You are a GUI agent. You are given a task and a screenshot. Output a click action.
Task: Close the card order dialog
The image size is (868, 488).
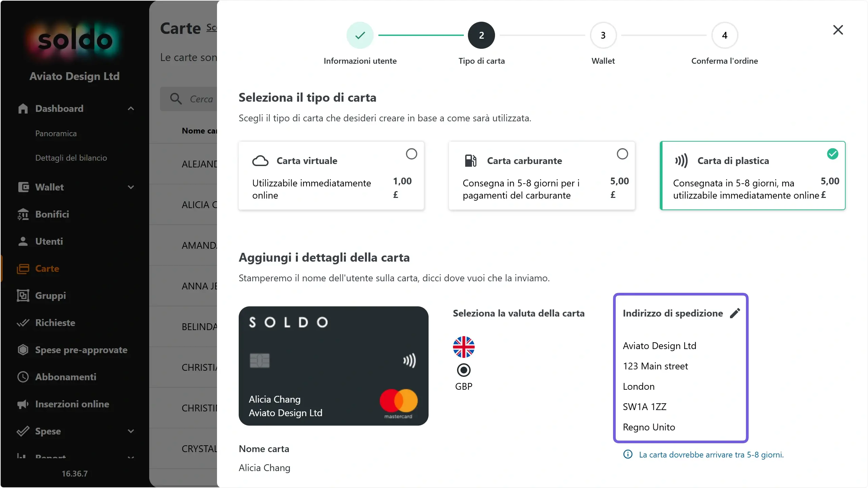coord(838,30)
